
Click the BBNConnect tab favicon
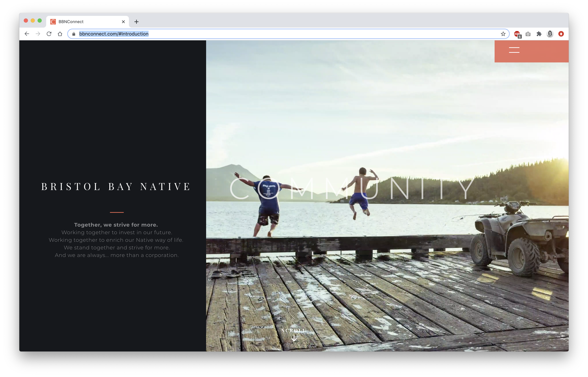click(x=53, y=22)
